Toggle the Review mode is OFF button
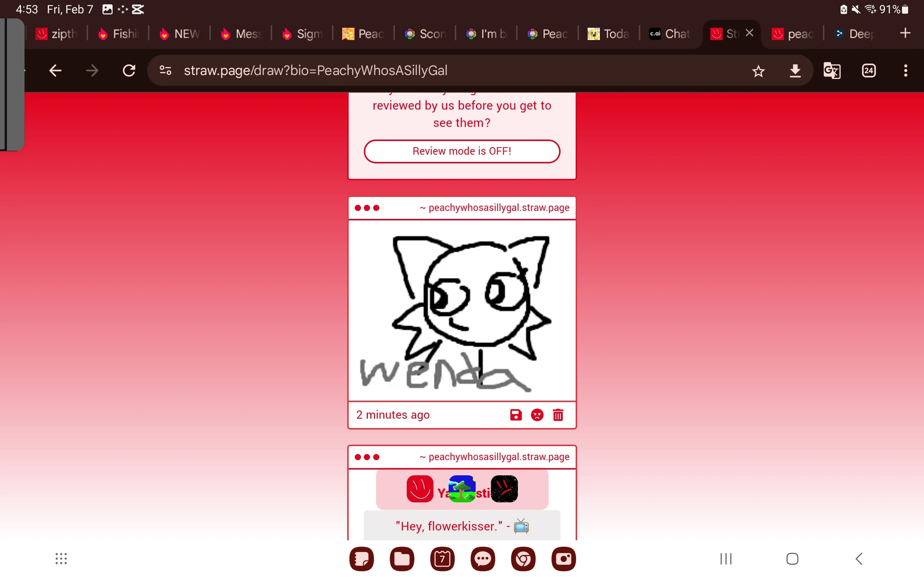The image size is (924, 577). coord(462,151)
